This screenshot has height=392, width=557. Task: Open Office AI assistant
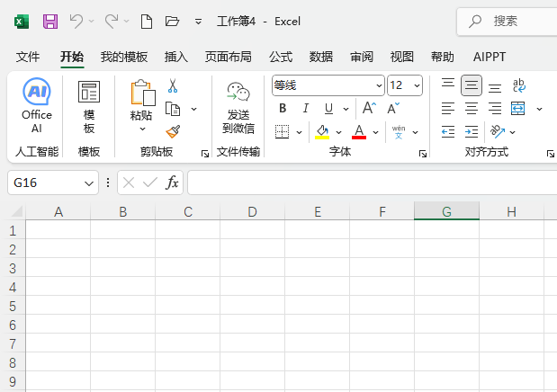click(x=37, y=105)
